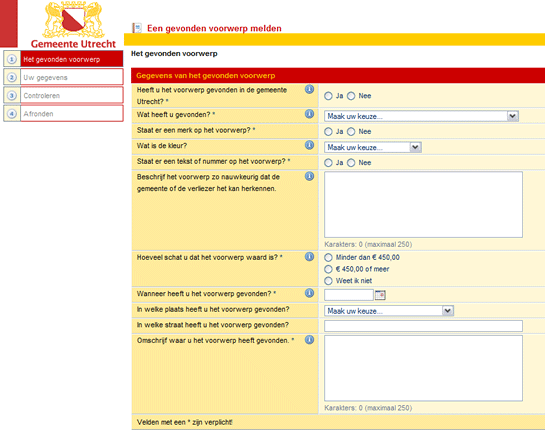Click info icon next to 'Omschrijf waar' field

coord(309,340)
